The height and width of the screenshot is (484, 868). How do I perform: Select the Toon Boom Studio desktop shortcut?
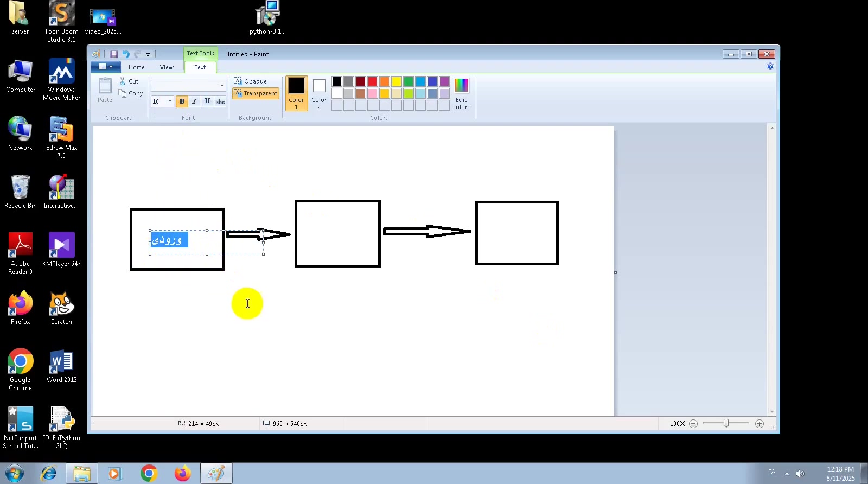pyautogui.click(x=61, y=22)
